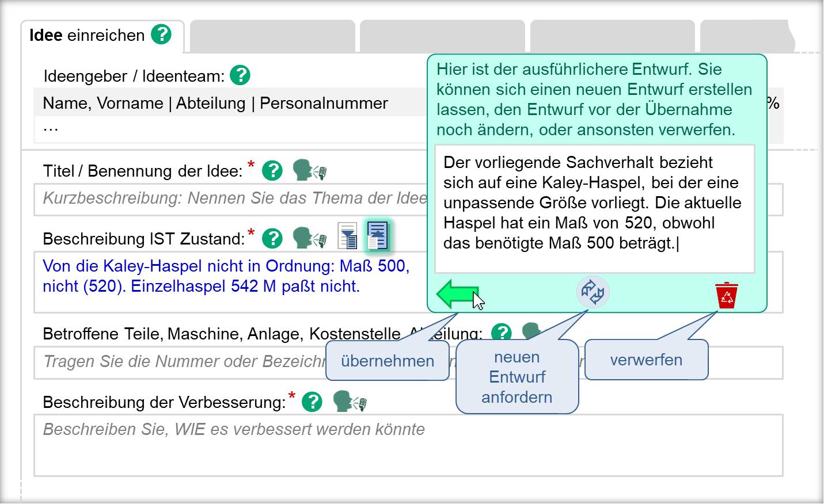This screenshot has height=504, width=824.
Task: Select the highlighted expand-draft document icon
Action: point(377,235)
